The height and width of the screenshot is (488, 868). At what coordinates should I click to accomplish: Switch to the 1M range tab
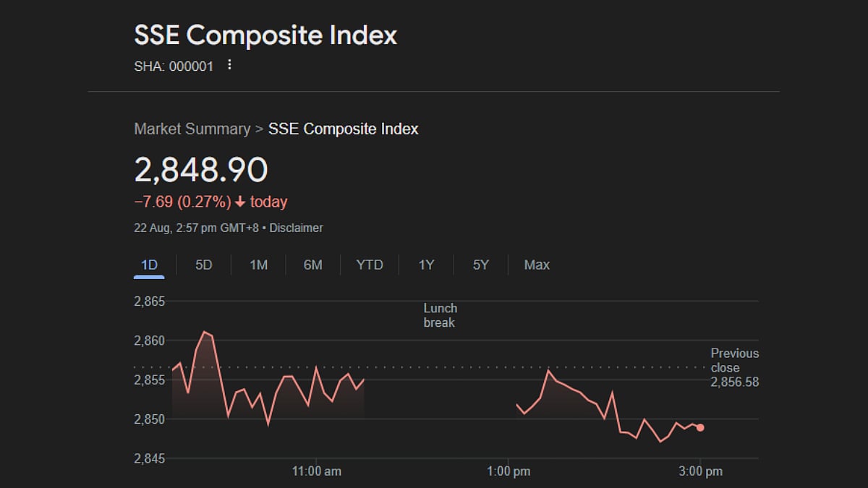tap(258, 265)
